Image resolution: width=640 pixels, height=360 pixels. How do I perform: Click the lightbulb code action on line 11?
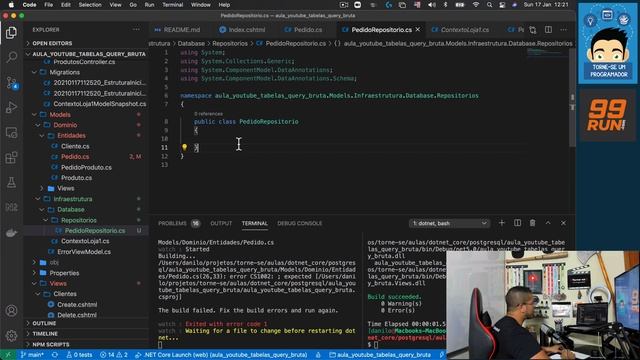click(x=184, y=147)
